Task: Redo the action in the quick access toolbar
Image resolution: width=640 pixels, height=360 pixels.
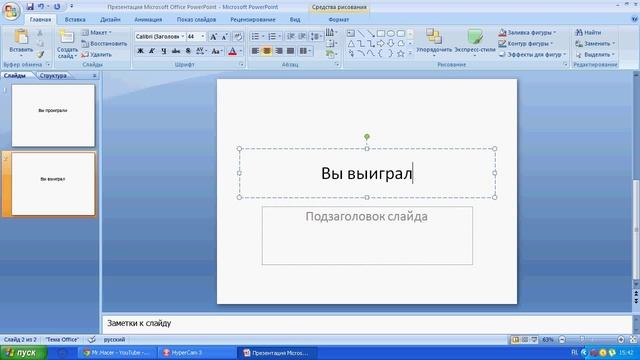Action: (57, 7)
